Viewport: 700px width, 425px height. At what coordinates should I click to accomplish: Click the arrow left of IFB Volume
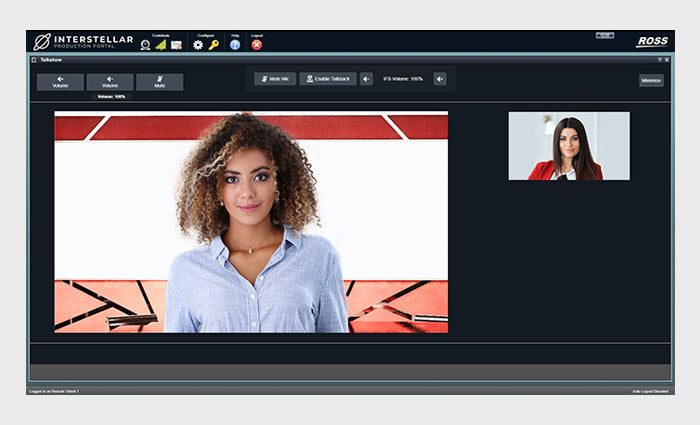(367, 78)
